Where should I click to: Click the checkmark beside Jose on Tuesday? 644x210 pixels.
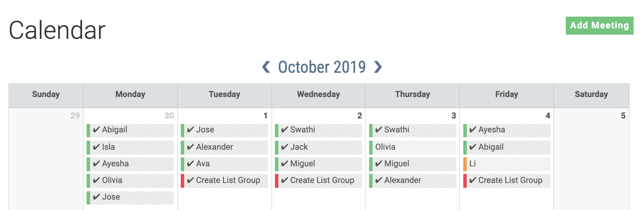tap(190, 130)
